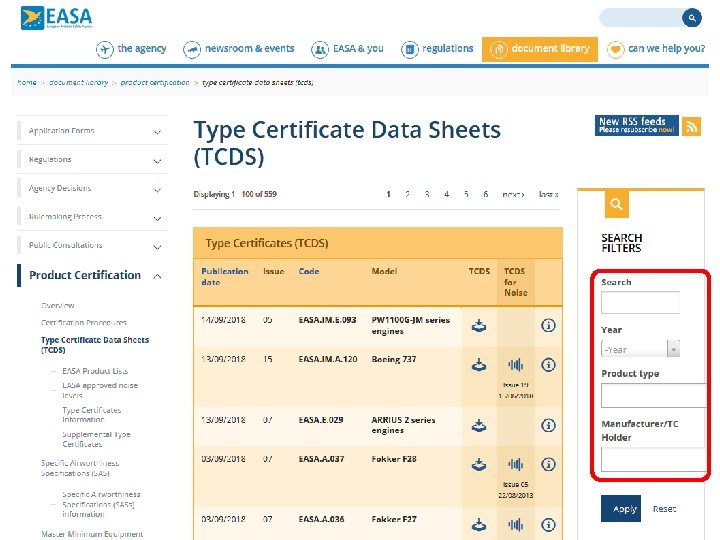Select code EASA.IM.A.120 cell

click(x=328, y=359)
